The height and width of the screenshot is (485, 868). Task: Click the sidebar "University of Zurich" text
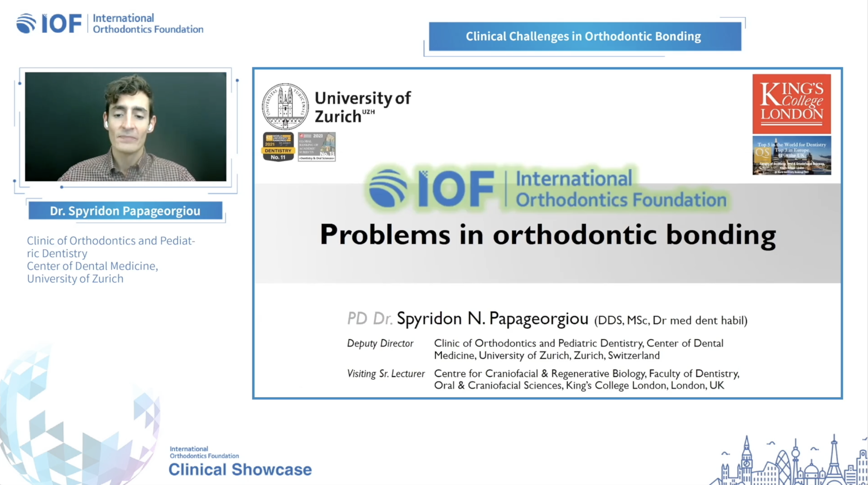pyautogui.click(x=75, y=279)
